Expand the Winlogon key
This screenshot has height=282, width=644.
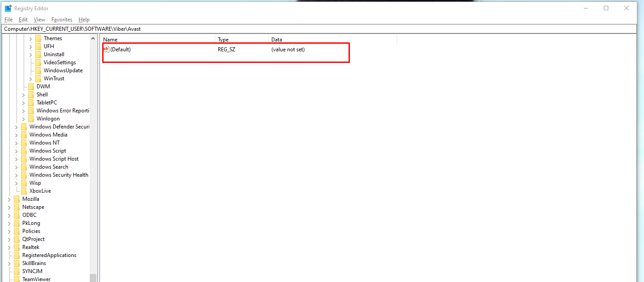[24, 119]
